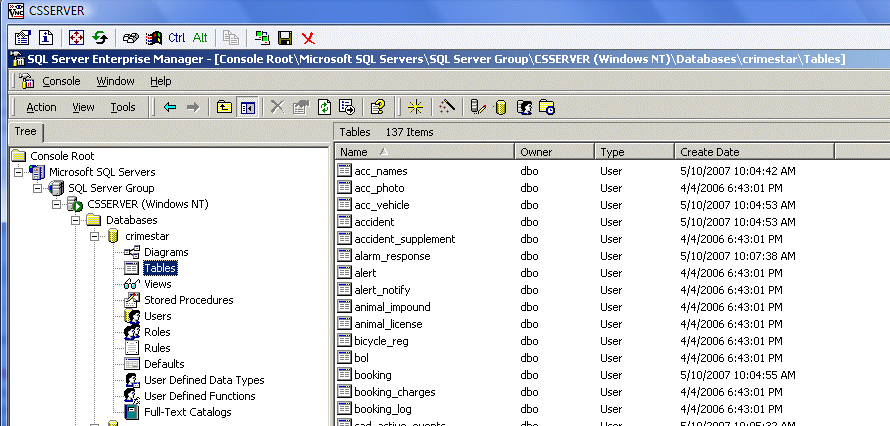Viewport: 890px width, 426px height.
Task: Open the Tools menu
Action: click(123, 107)
